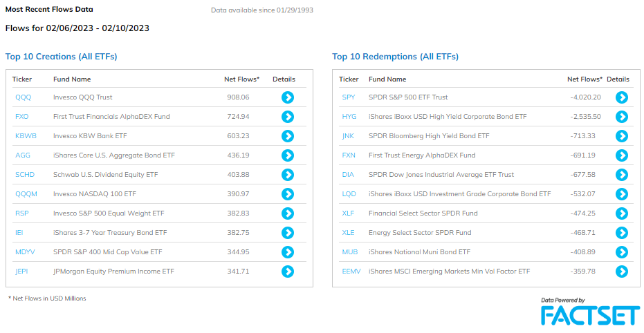Open the KBWB ticker link
Image resolution: width=644 pixels, height=333 pixels.
pyautogui.click(x=26, y=135)
